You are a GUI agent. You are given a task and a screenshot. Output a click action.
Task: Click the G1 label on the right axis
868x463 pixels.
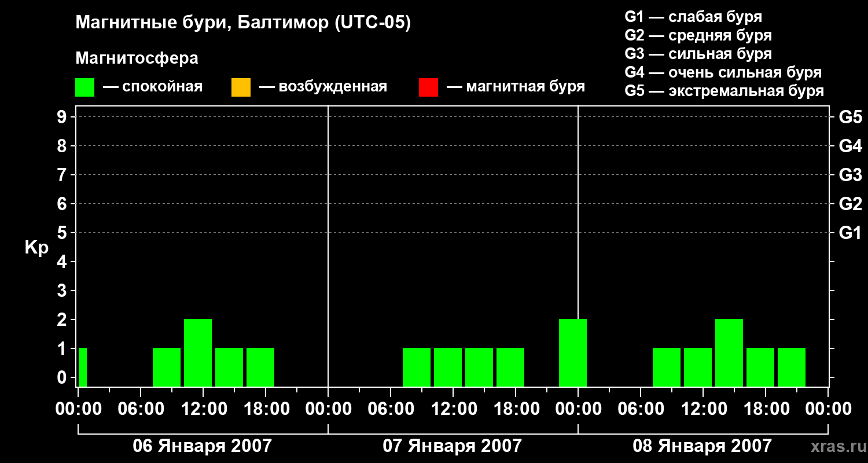(x=850, y=233)
